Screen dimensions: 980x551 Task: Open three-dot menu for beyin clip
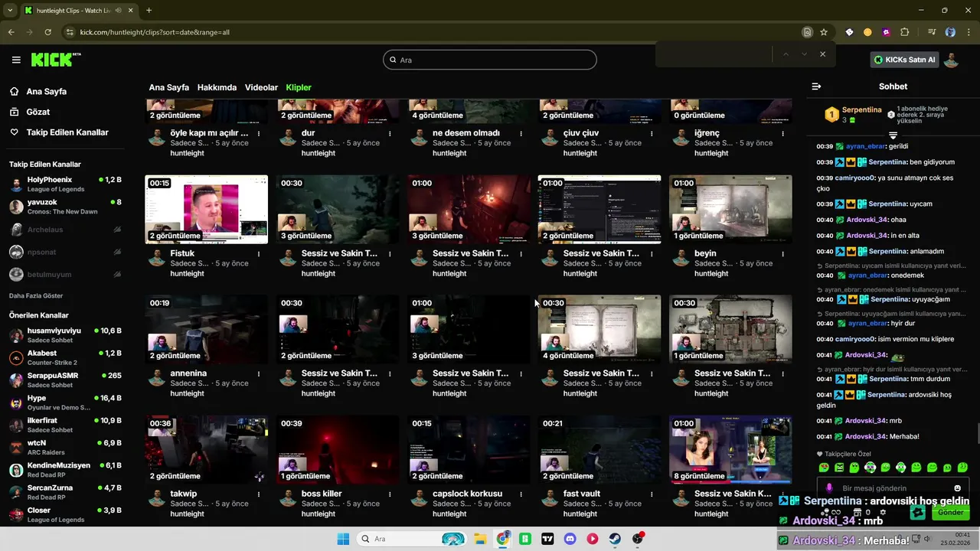point(782,253)
